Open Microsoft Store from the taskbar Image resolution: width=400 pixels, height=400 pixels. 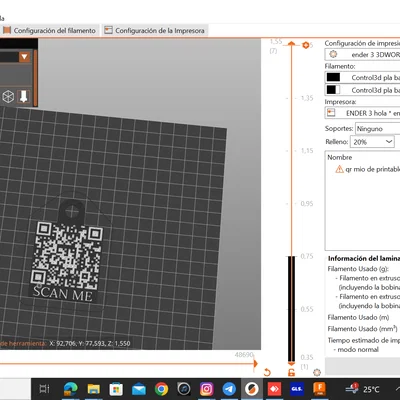(116, 389)
